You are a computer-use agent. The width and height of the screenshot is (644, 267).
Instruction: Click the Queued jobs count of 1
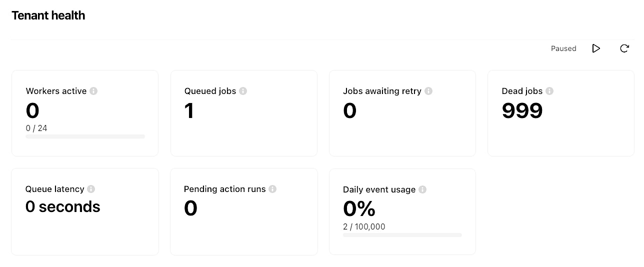(189, 110)
